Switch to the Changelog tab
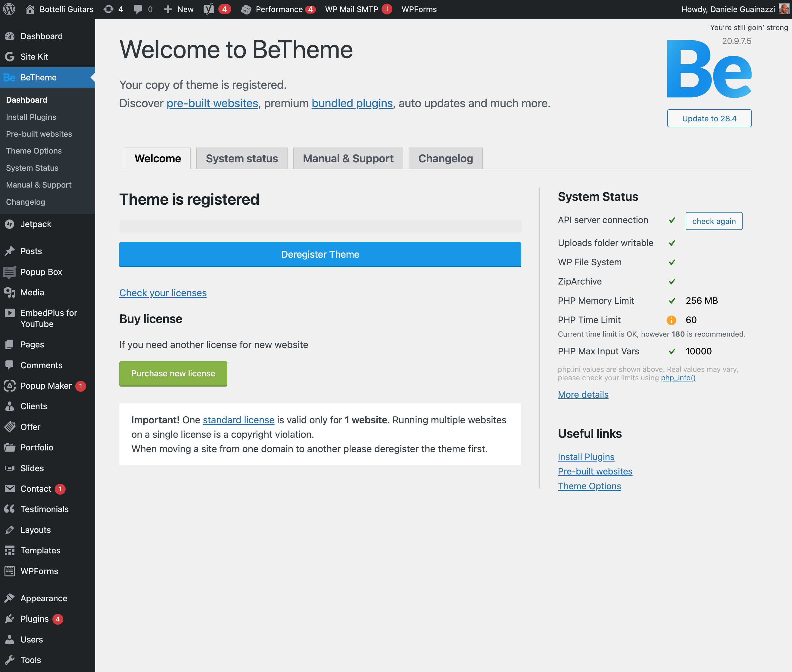Viewport: 792px width, 672px height. 445,158
